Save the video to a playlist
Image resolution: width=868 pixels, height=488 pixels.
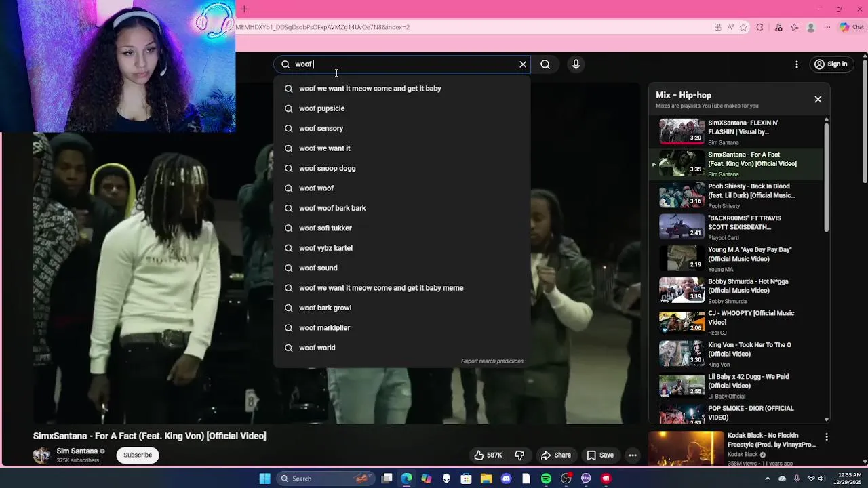[600, 455]
